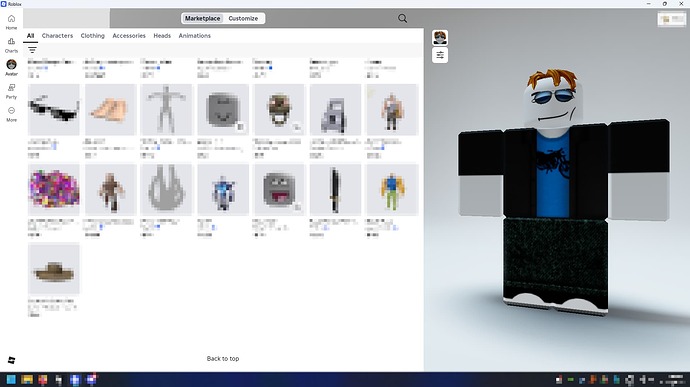Open Windows Start button on taskbar
Screen dimensions: 690x387
[11, 380]
